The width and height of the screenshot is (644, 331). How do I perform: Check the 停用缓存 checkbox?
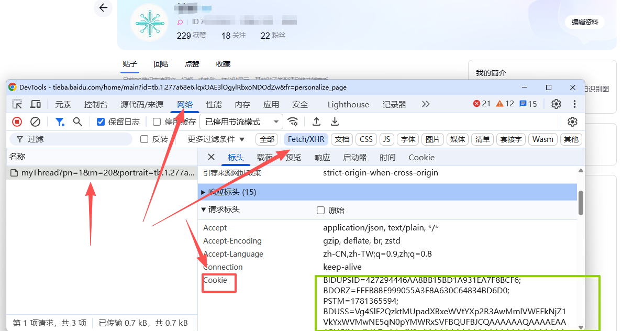[157, 122]
